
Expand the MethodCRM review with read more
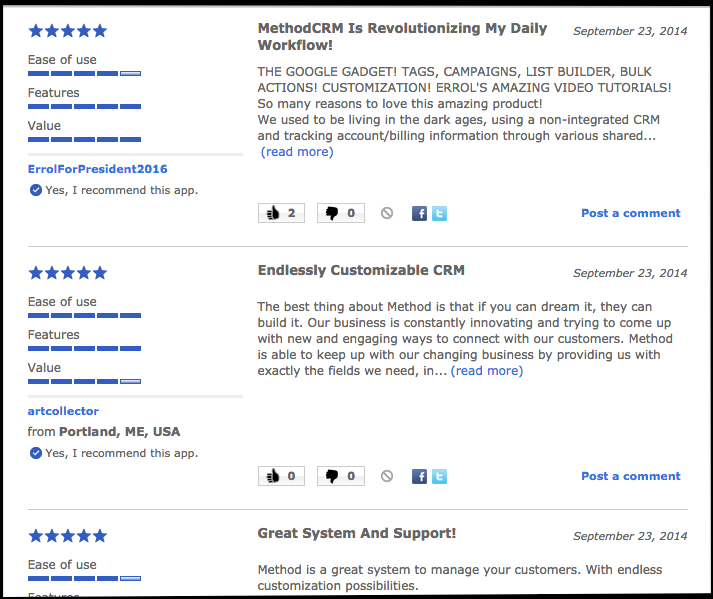pyautogui.click(x=297, y=152)
